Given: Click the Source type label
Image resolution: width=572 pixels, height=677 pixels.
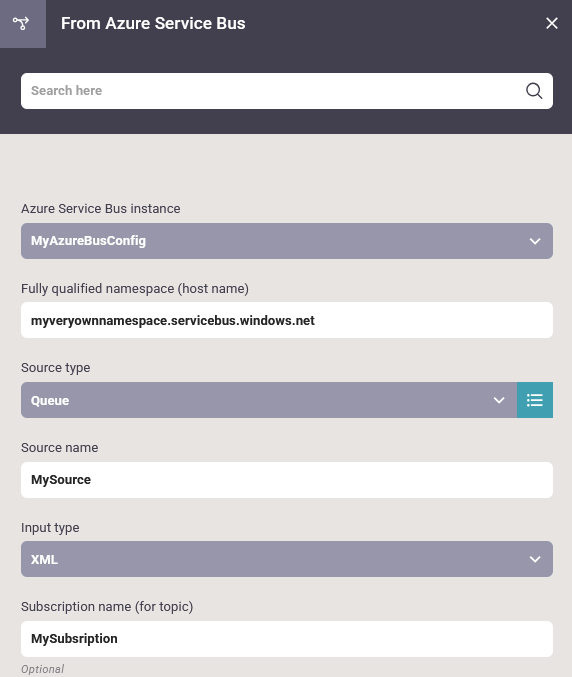Looking at the screenshot, I should tap(56, 368).
